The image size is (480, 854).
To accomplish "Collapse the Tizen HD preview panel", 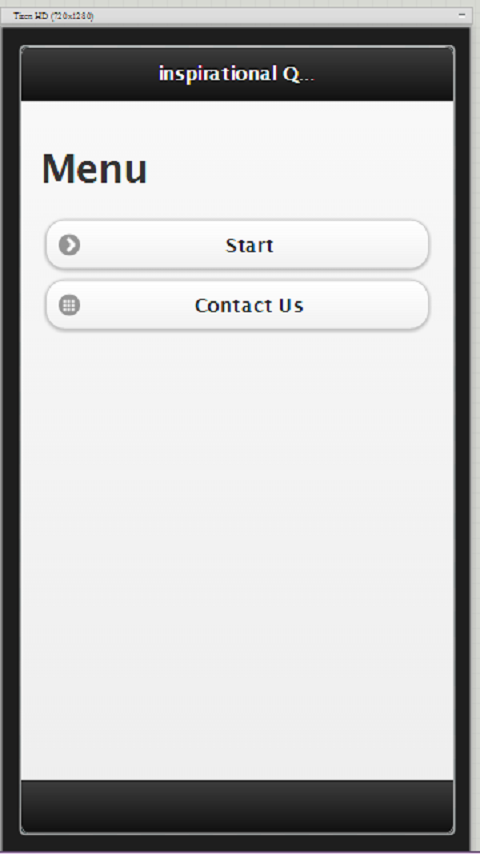I will 462,15.
